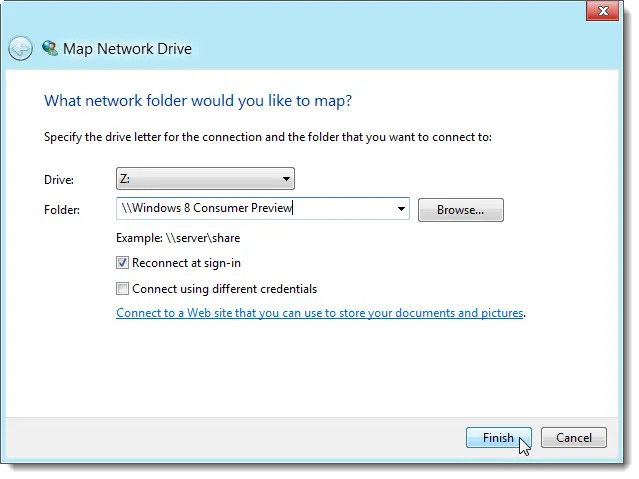639x479 pixels.
Task: Click the 'What network folder would you like to map?' heading
Action: click(198, 101)
